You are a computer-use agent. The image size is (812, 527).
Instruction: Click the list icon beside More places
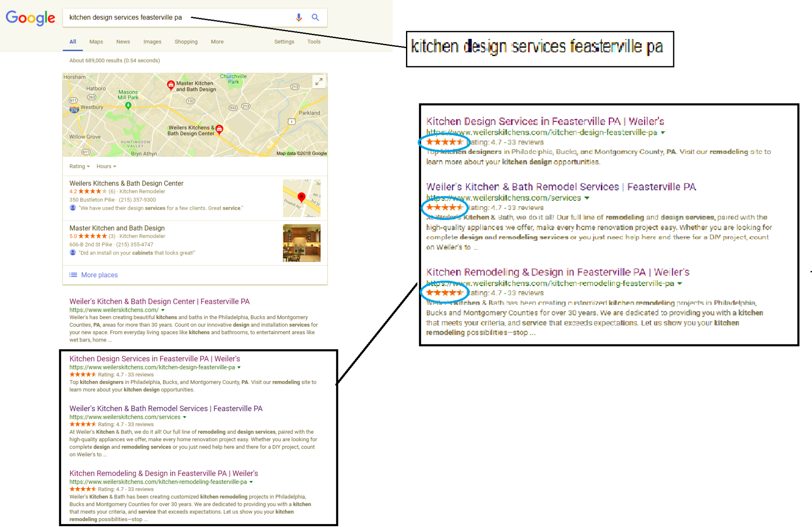pos(73,275)
